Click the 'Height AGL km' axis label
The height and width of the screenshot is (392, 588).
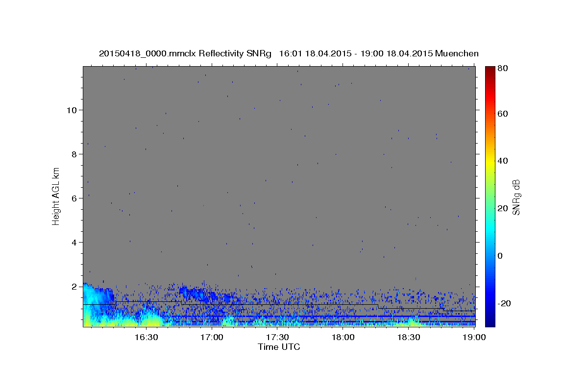pyautogui.click(x=56, y=196)
